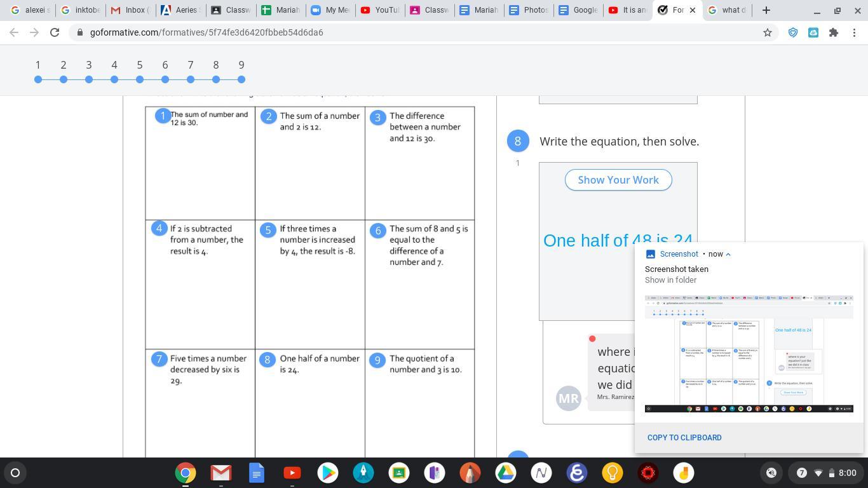The image size is (868, 488).
Task: Click the shield extension icon
Action: pyautogui.click(x=793, y=32)
